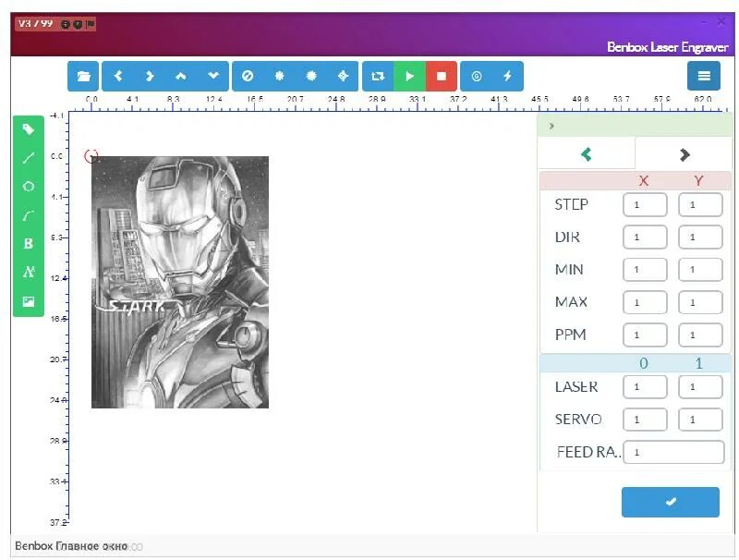Move laser right with arrow button

(150, 76)
